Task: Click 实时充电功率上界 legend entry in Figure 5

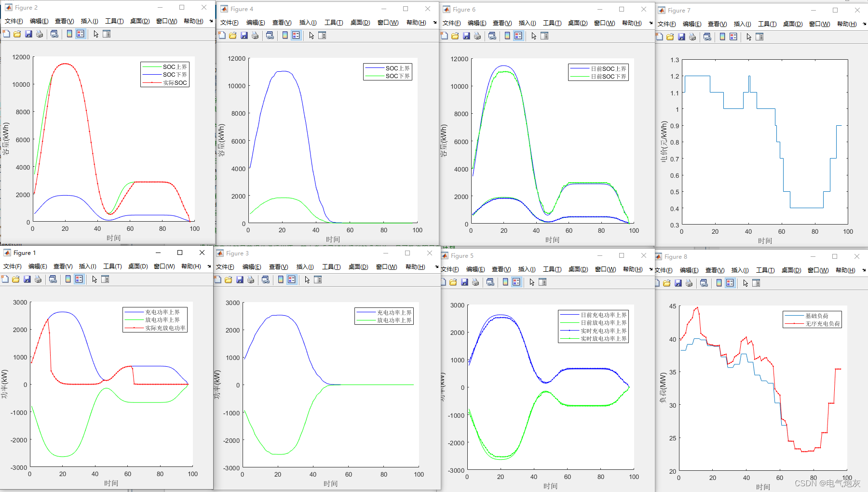Action: (x=604, y=331)
